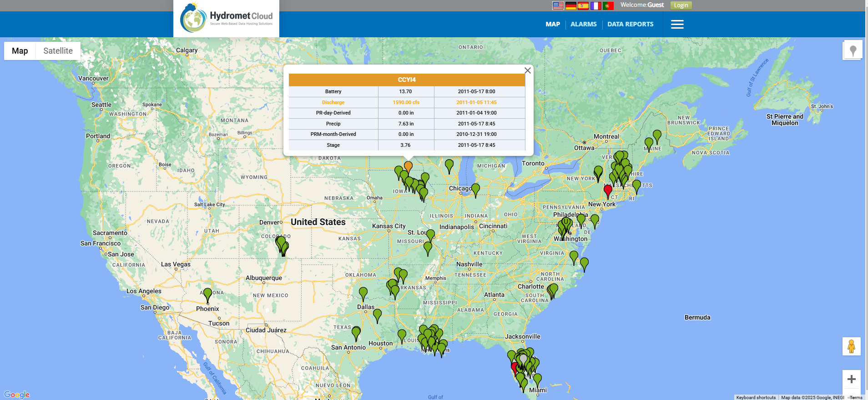This screenshot has width=868, height=400.
Task: Click the PR-day-Derived row label
Action: 333,113
